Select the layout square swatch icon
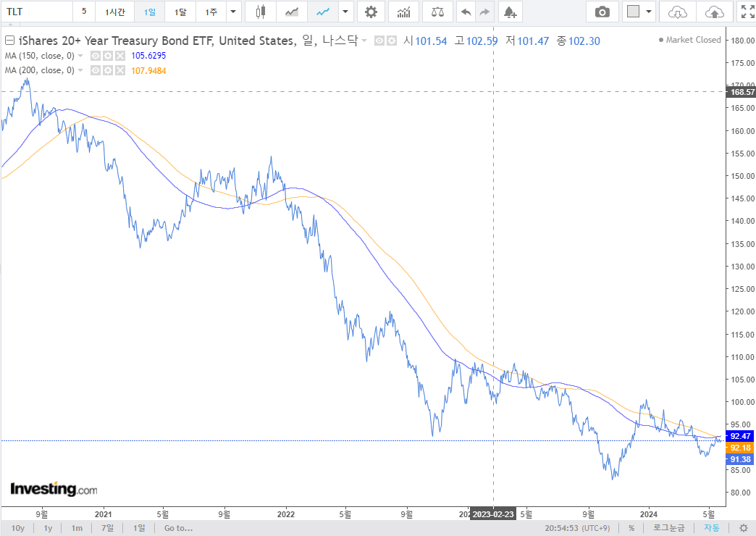Image resolution: width=756 pixels, height=536 pixels. [x=633, y=12]
